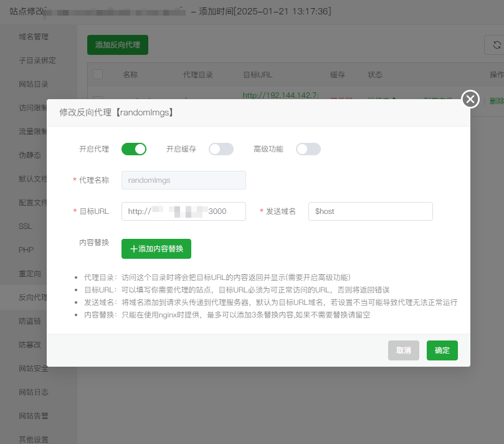Image resolution: width=504 pixels, height=444 pixels.
Task: Open 域名管理 in the sidebar
Action: (34, 37)
